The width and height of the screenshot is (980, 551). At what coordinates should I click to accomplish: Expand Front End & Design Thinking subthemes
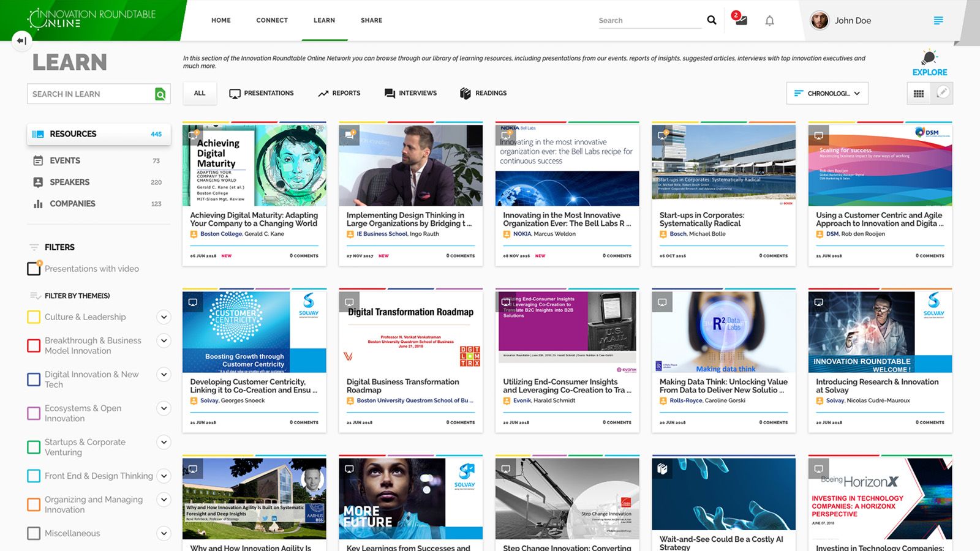[x=164, y=476]
